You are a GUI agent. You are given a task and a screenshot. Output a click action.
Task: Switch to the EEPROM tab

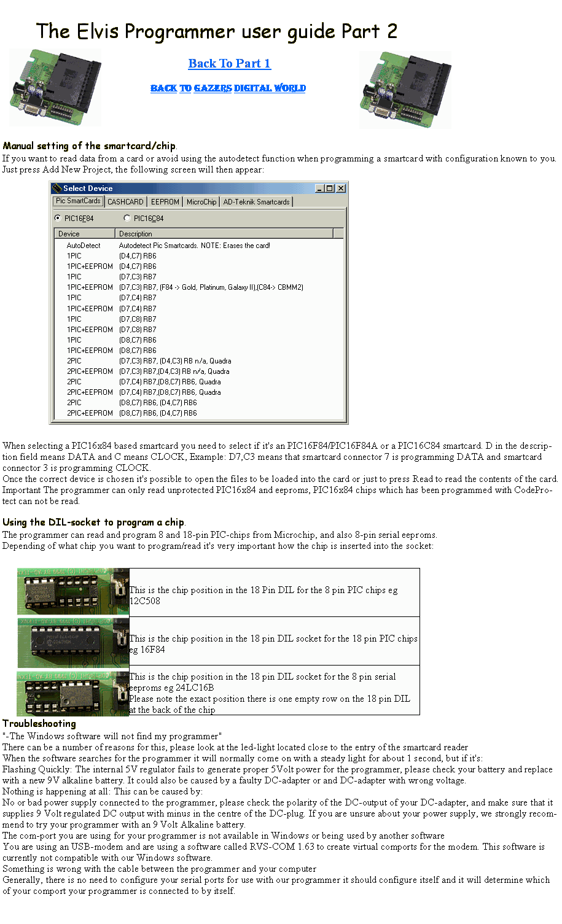click(x=165, y=202)
